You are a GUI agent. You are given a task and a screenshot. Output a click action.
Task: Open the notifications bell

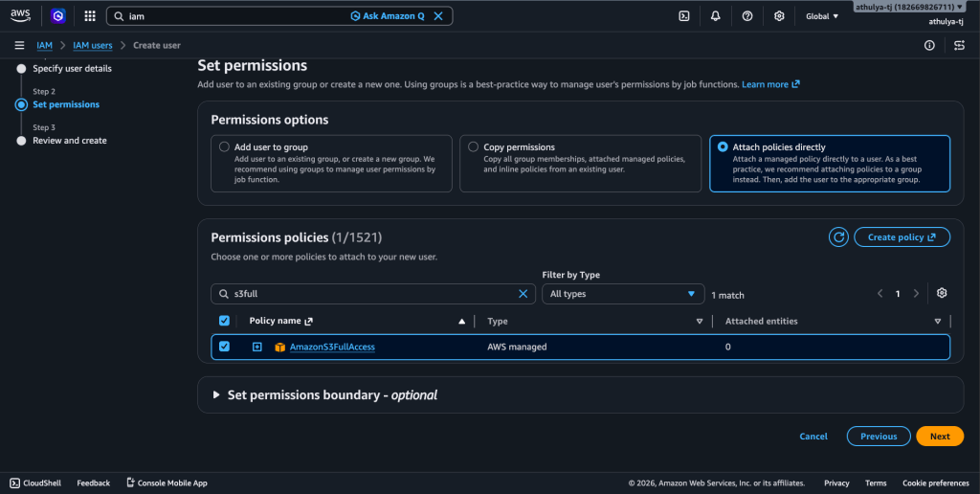coord(716,16)
